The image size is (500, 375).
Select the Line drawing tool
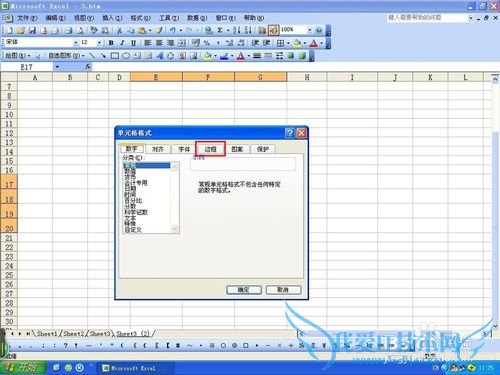click(x=92, y=56)
